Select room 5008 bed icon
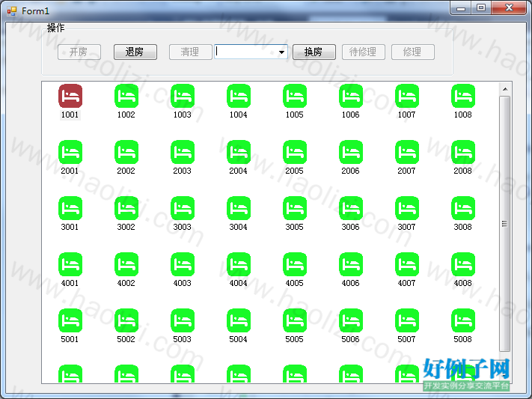 click(463, 320)
